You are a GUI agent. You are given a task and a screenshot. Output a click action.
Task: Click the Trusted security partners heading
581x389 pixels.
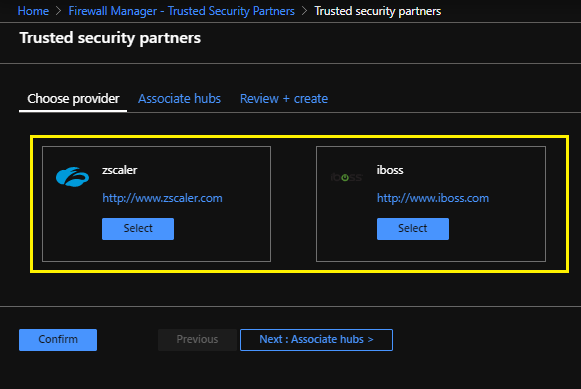pos(110,38)
